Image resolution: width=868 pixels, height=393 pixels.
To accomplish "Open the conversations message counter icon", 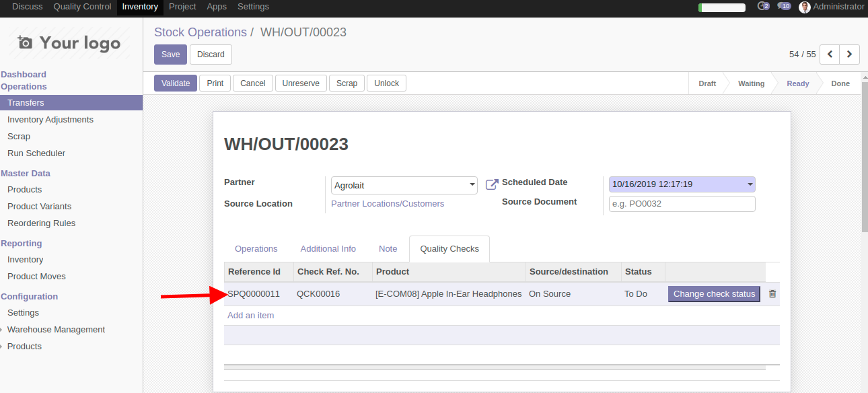I will pos(783,7).
